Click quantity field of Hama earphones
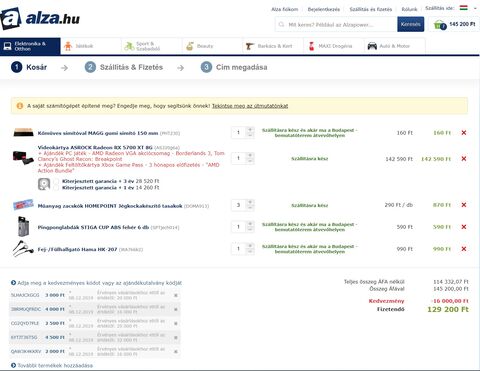 (239, 249)
